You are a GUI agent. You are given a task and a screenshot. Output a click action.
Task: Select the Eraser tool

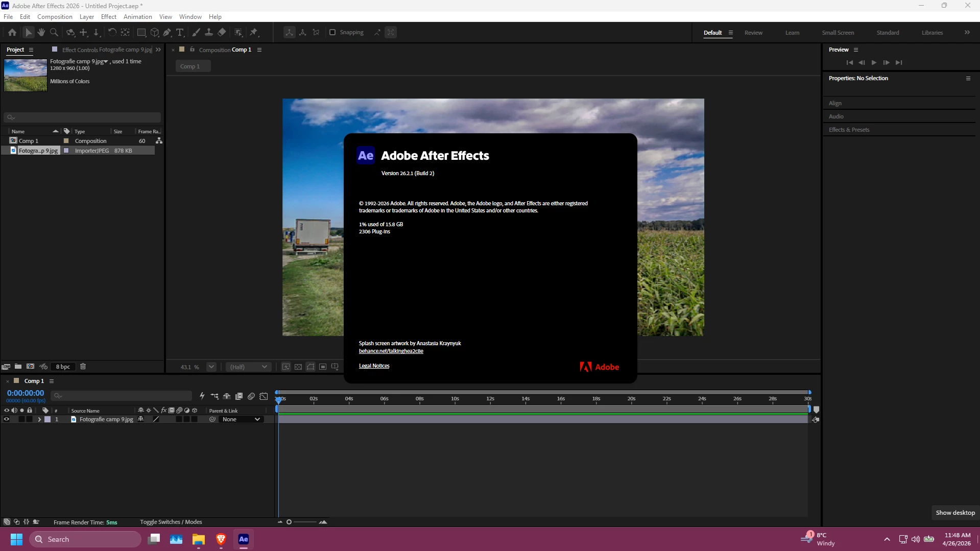click(x=222, y=32)
